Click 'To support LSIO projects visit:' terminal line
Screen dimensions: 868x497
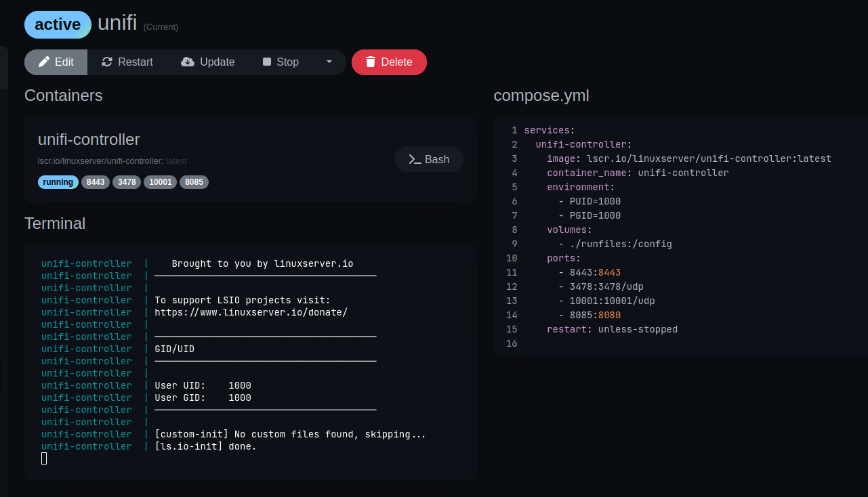click(242, 300)
